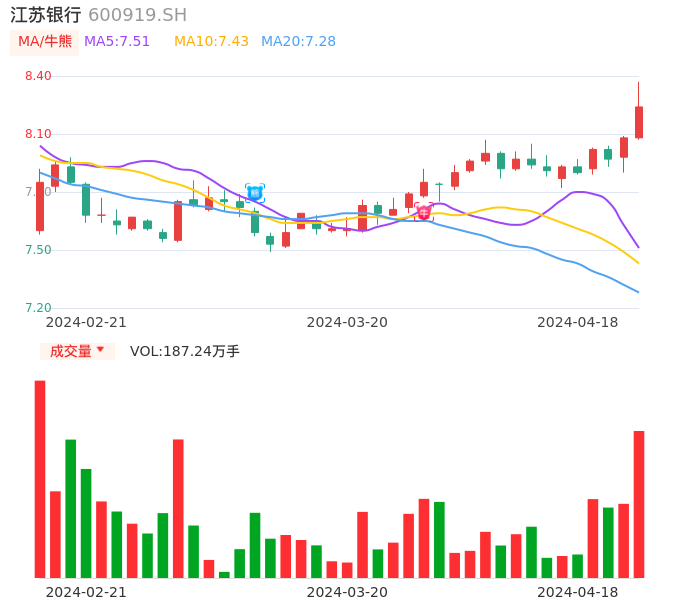Click the 8.10 price axis label
Viewport: 686px width, 606px height.
[x=37, y=134]
